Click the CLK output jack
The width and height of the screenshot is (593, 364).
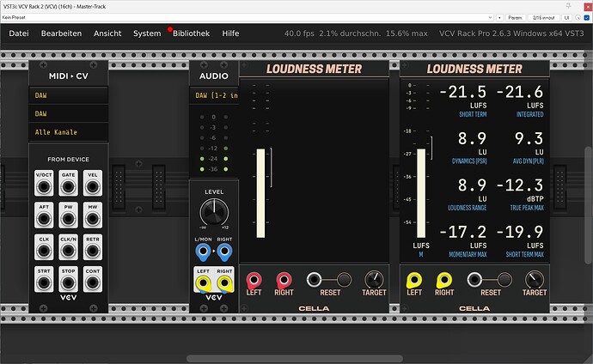coord(44,251)
